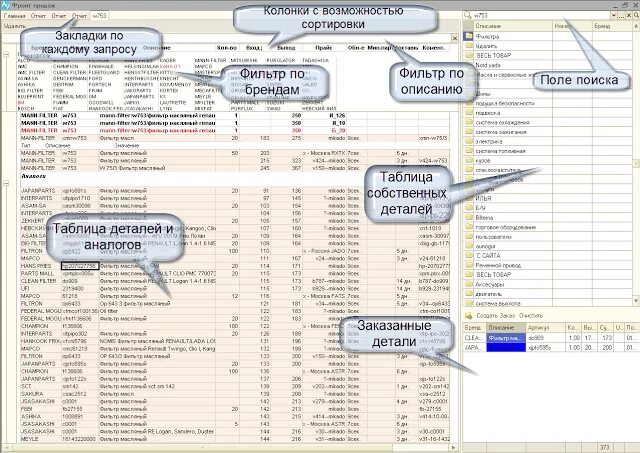Click the Артикул header in the ordered parts table

[x=545, y=327]
